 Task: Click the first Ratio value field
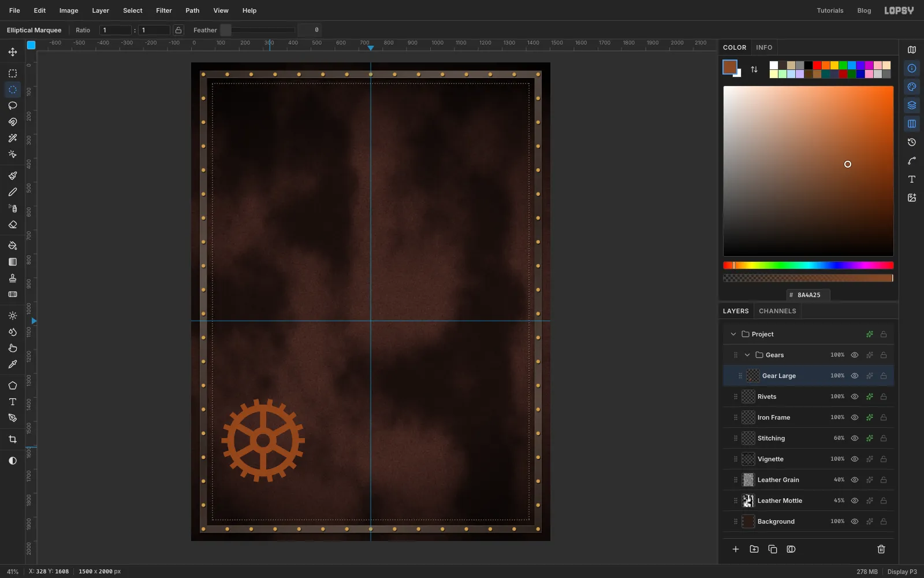point(115,30)
